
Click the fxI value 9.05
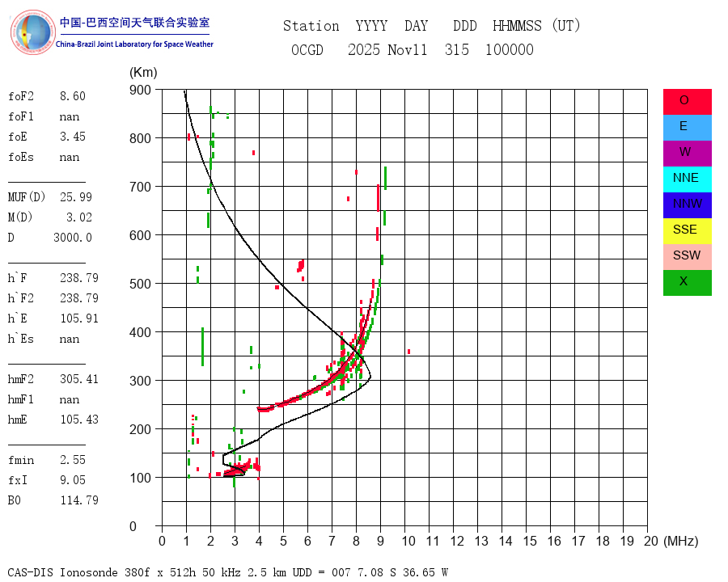click(73, 480)
